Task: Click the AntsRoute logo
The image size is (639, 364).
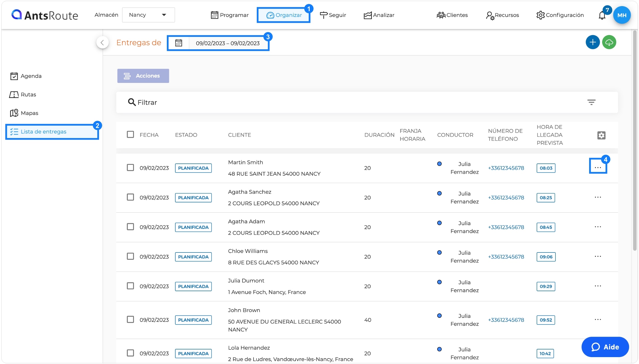Action: tap(45, 15)
